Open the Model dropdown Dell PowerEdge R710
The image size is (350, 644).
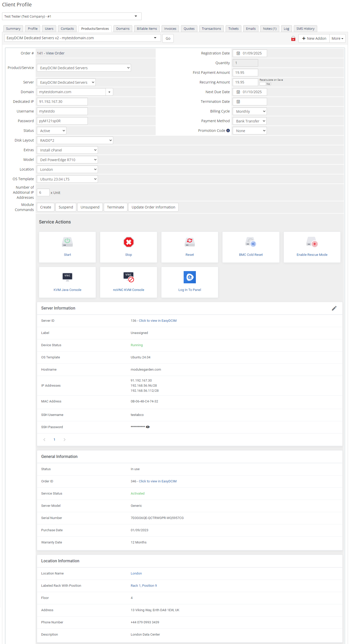[x=67, y=160]
